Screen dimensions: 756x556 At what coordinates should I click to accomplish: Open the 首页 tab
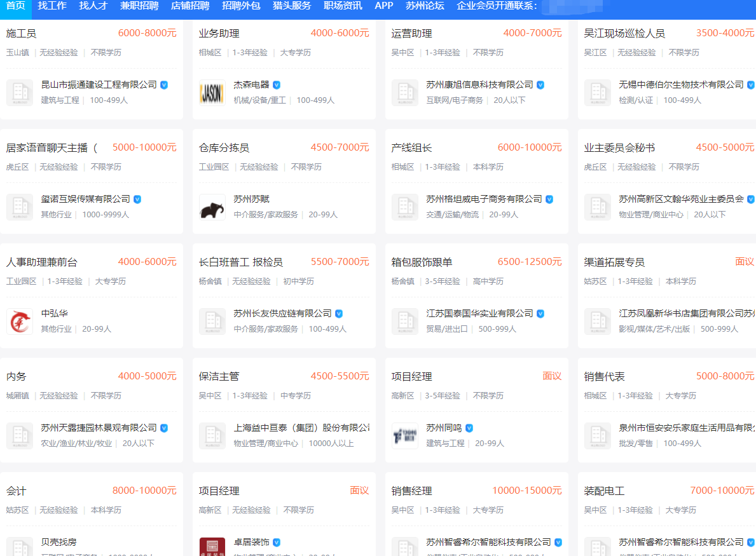[16, 6]
